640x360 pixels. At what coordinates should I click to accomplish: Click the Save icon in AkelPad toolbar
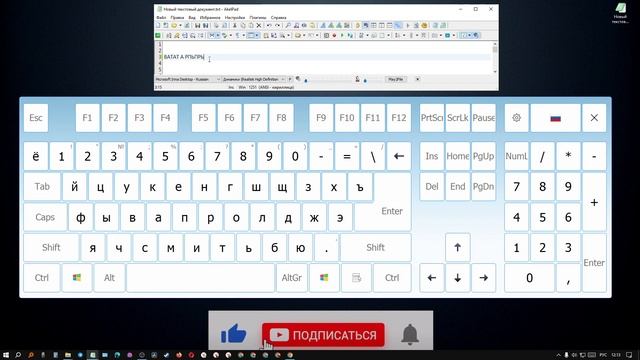pos(197,25)
